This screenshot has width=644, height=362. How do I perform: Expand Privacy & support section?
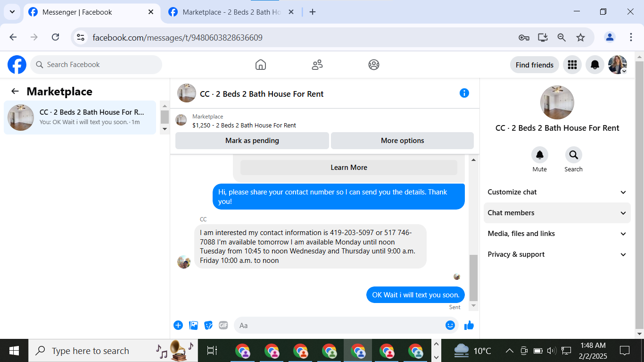pyautogui.click(x=557, y=254)
